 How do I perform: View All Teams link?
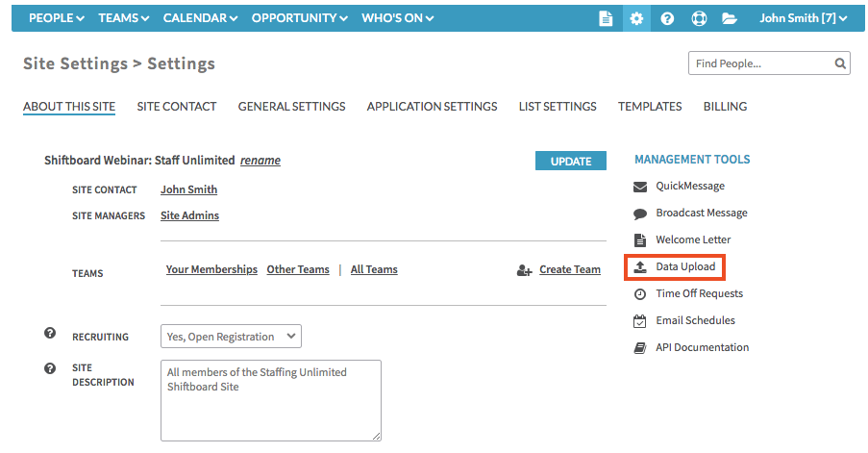(x=374, y=269)
